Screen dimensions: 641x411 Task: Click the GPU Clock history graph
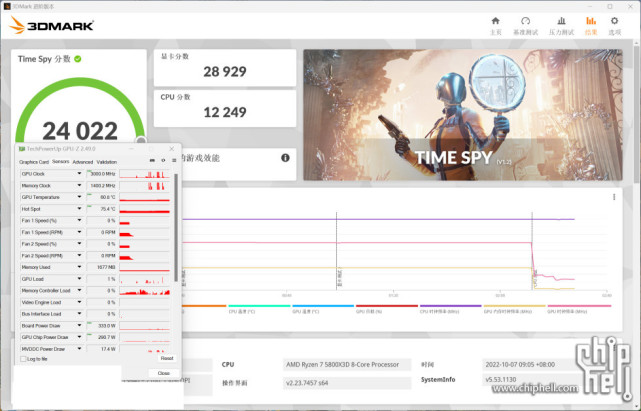click(145, 174)
